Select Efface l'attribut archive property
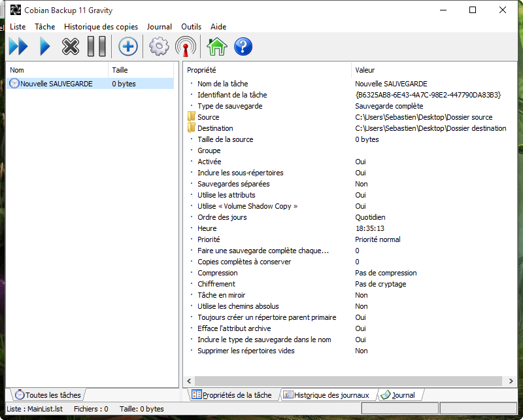 (x=234, y=328)
